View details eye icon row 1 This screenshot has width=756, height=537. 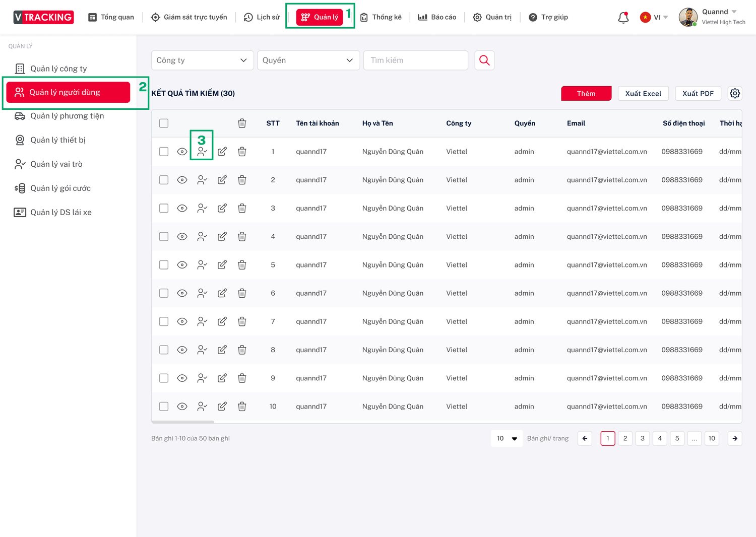click(182, 152)
